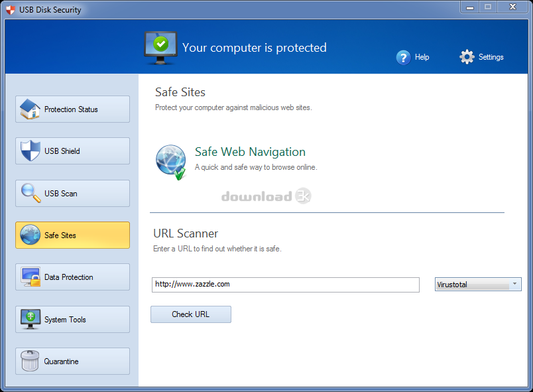Click the Settings gear icon
The image size is (533, 392).
(467, 57)
